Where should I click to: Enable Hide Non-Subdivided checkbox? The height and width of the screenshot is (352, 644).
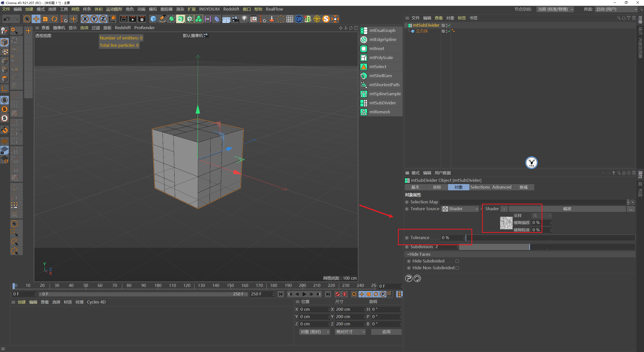(457, 268)
